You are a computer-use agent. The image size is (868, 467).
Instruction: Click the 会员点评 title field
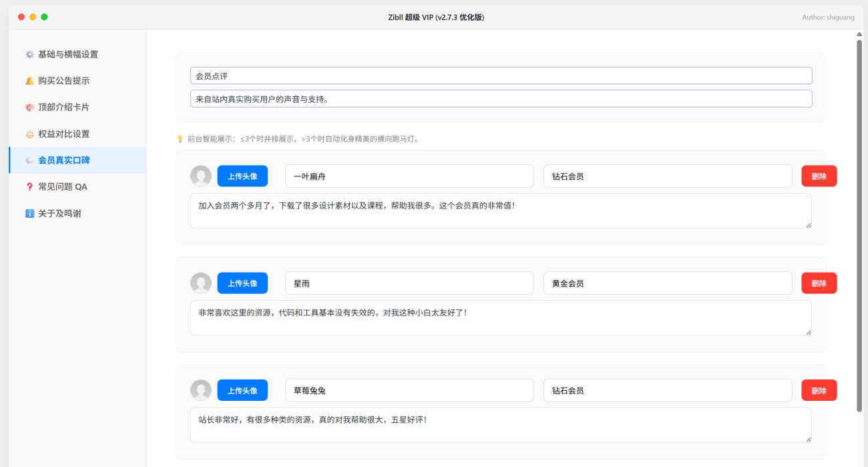pyautogui.click(x=501, y=75)
